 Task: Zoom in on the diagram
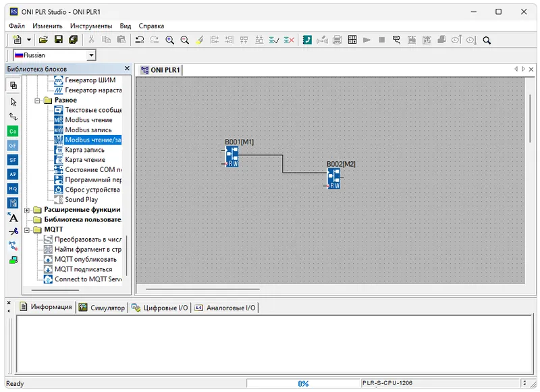pyautogui.click(x=169, y=40)
